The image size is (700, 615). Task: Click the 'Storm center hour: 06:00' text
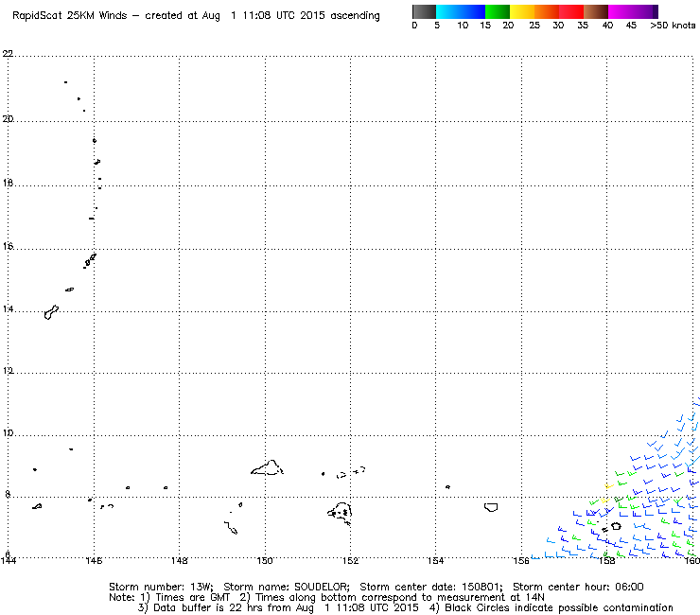(x=578, y=587)
